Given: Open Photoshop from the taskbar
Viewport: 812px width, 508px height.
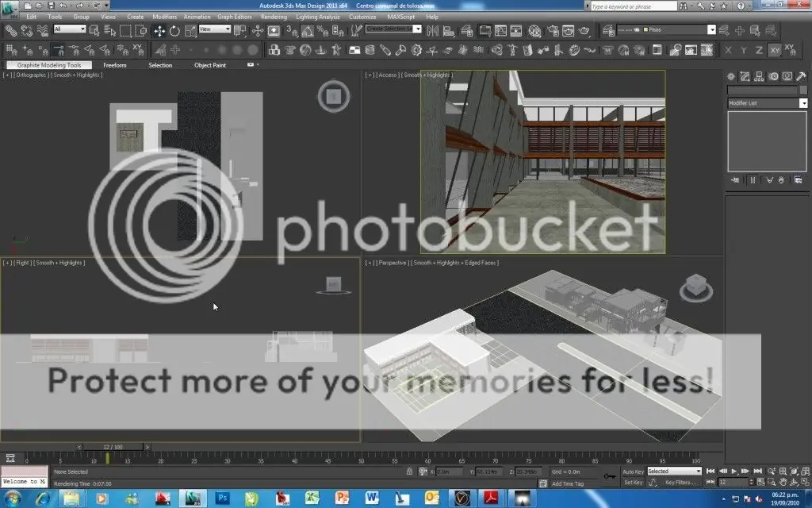Looking at the screenshot, I should tap(223, 498).
